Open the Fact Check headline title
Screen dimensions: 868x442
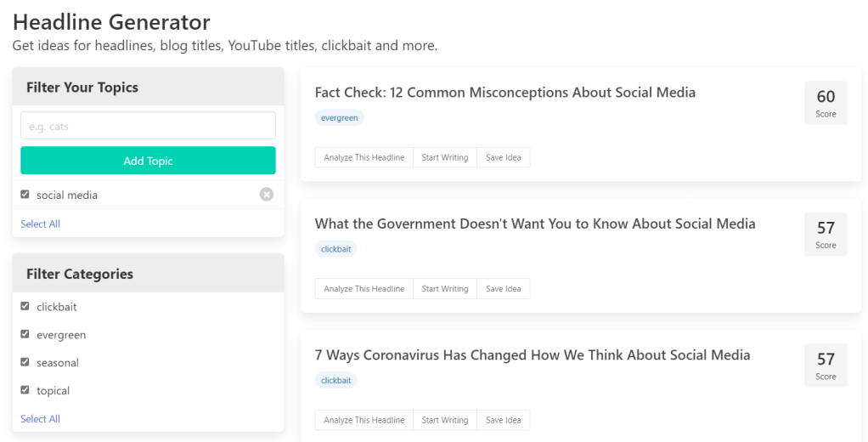504,93
